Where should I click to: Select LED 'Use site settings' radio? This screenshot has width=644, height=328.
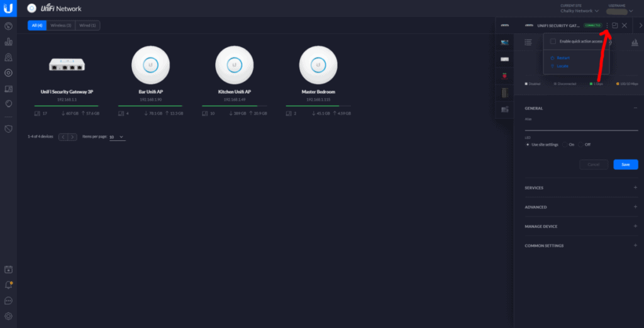tap(528, 145)
